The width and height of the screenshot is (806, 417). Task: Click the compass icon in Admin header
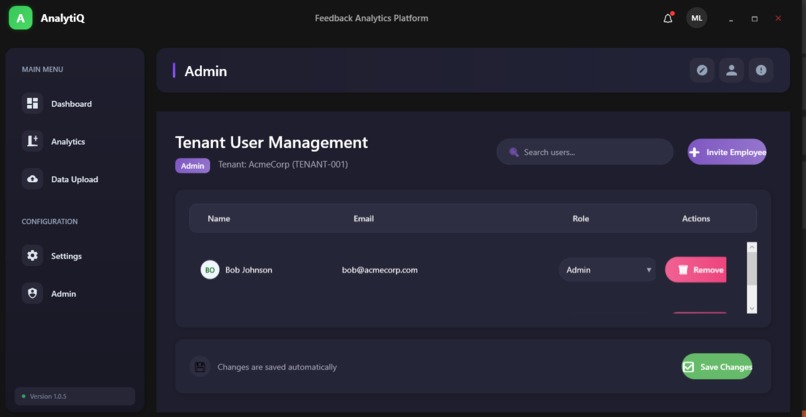click(702, 70)
